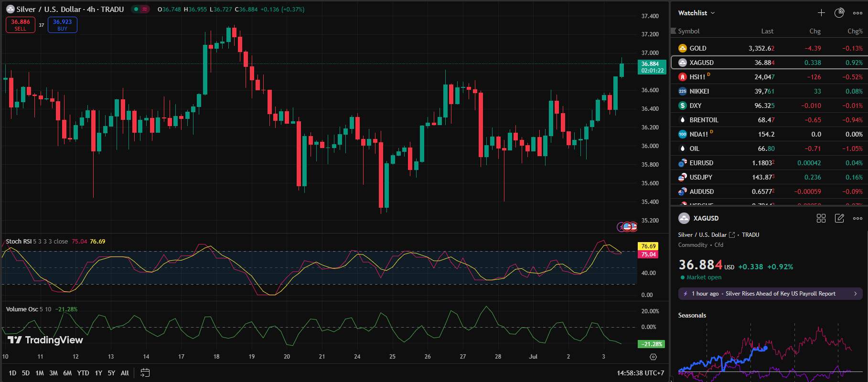Screen dimensions: 868x382
Task: Toggle the green market status dot in the chart header
Action: [136, 9]
